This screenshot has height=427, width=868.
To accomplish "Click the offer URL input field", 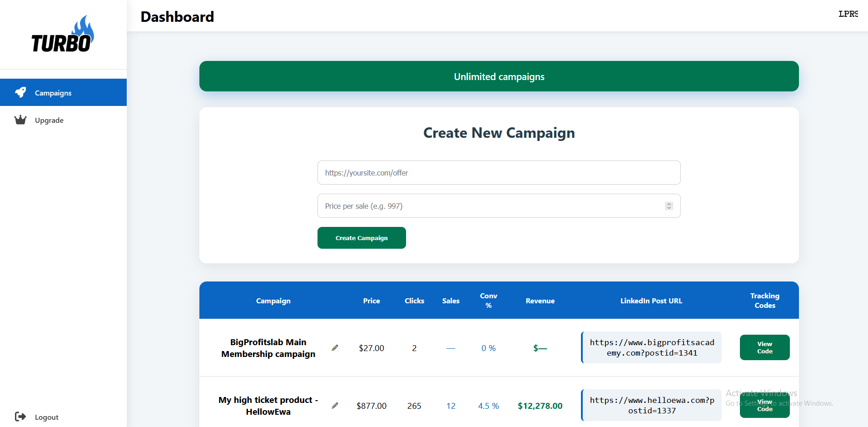I will tap(499, 173).
